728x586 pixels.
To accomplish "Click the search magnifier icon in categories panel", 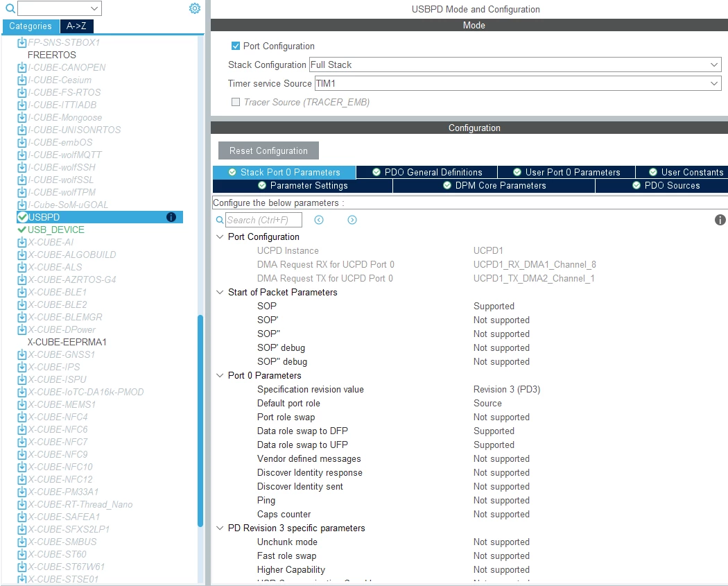I will (10, 8).
